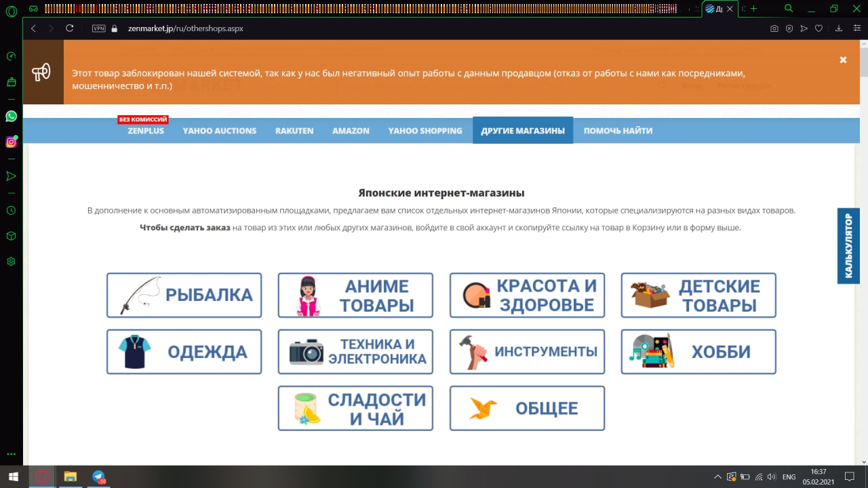
Task: Open History clock in sidebar
Action: [x=11, y=211]
